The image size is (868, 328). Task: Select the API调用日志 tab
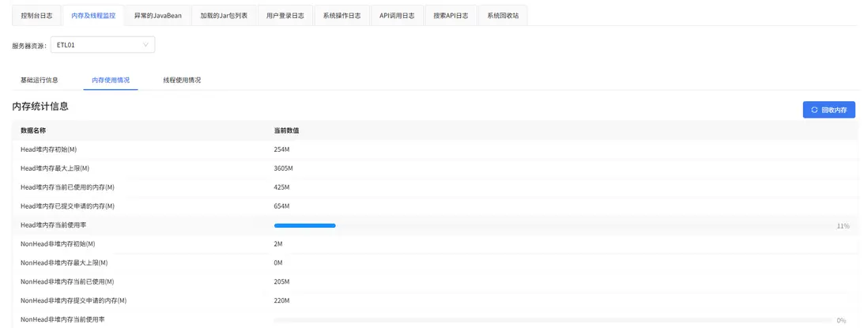[398, 16]
